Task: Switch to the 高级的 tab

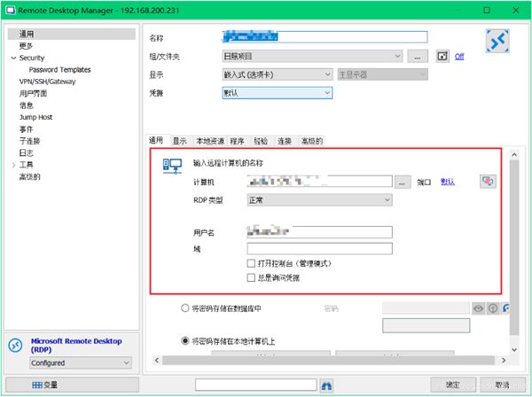Action: (x=312, y=141)
